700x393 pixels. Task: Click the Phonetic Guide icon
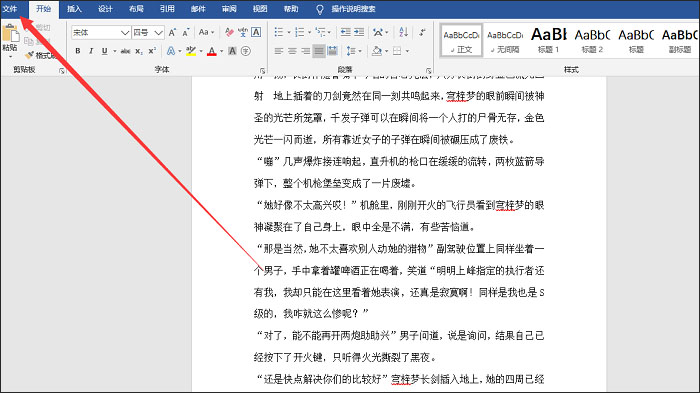(243, 33)
